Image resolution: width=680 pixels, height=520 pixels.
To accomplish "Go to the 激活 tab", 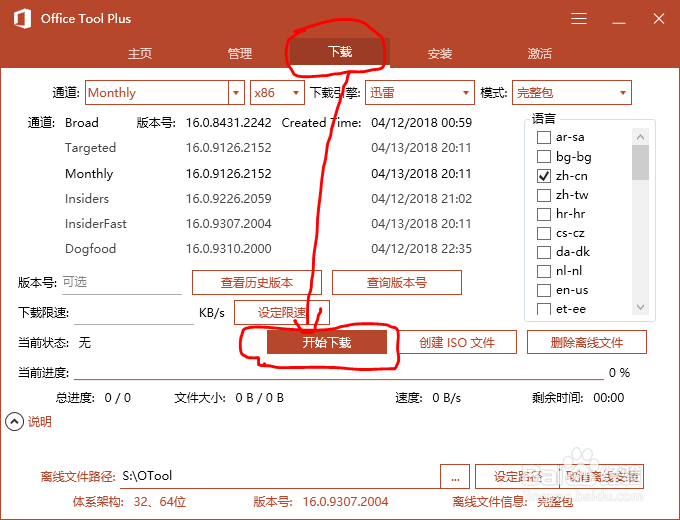I will pos(539,53).
